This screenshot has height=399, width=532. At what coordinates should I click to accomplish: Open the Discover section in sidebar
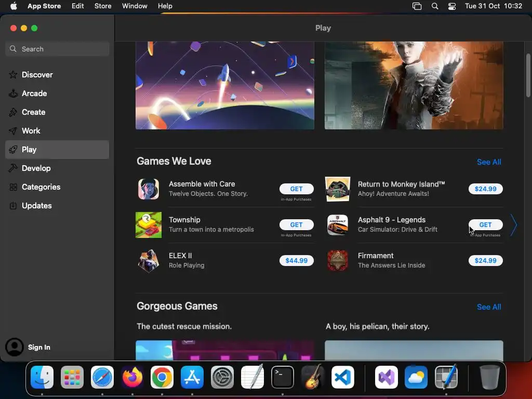[57, 75]
